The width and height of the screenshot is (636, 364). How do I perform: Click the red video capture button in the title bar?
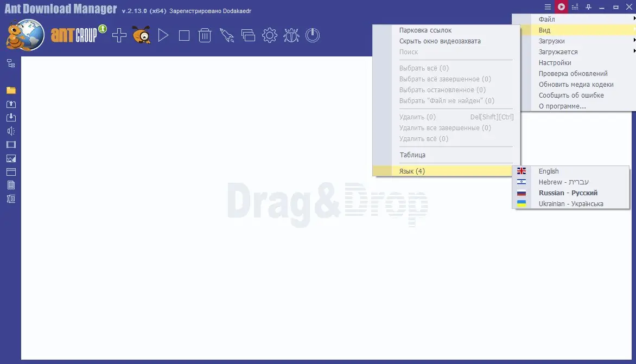point(561,7)
